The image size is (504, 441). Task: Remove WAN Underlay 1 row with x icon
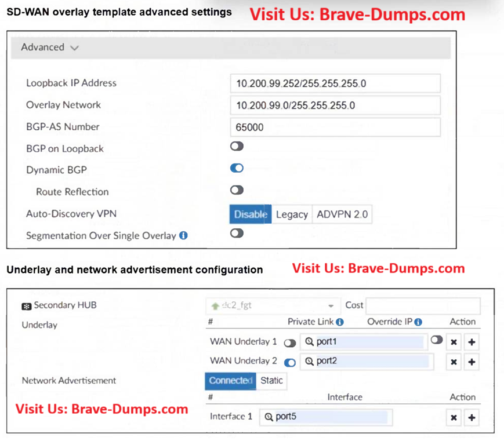pyautogui.click(x=454, y=342)
